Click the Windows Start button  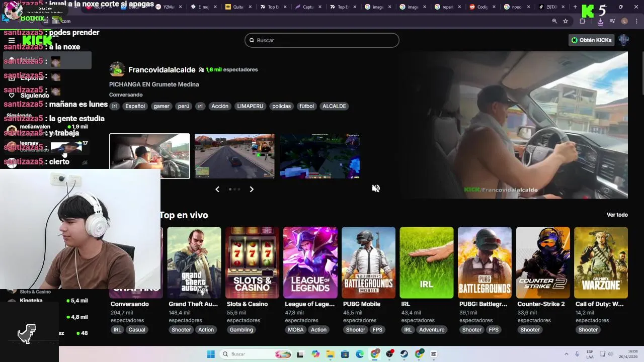pyautogui.click(x=211, y=354)
